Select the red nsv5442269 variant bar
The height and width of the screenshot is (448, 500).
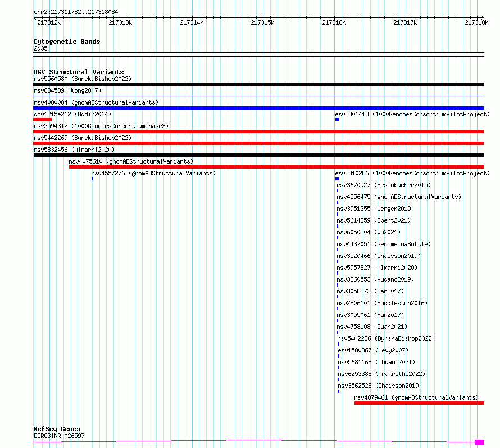pyautogui.click(x=258, y=143)
